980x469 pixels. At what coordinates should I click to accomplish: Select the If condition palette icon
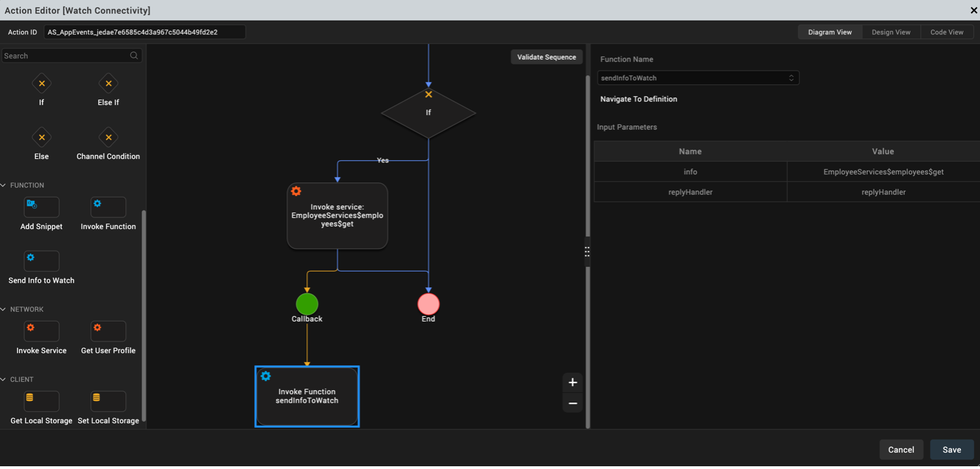tap(41, 84)
